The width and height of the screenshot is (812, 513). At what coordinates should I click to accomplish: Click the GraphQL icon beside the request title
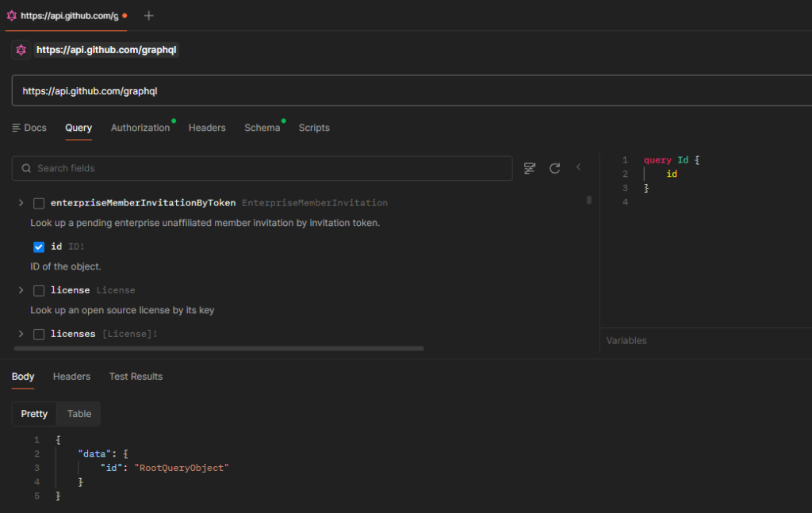coord(21,50)
